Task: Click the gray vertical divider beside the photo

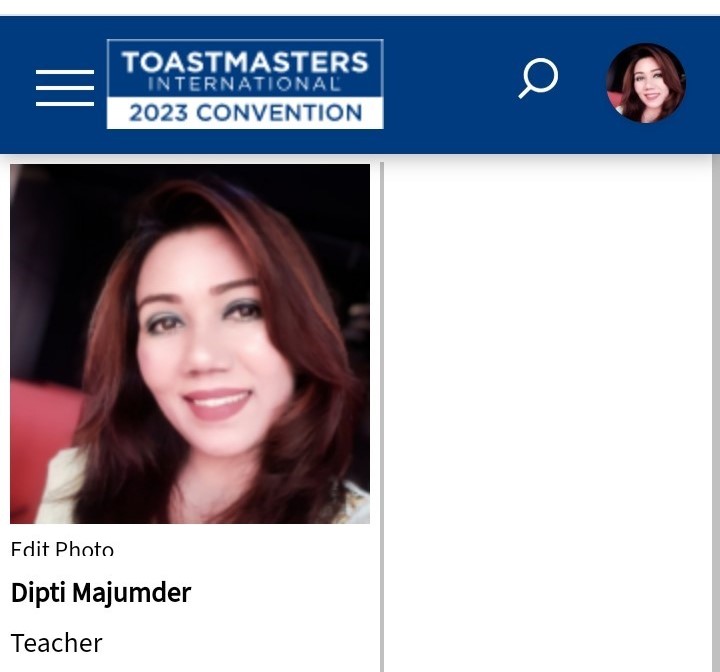Action: [382, 417]
